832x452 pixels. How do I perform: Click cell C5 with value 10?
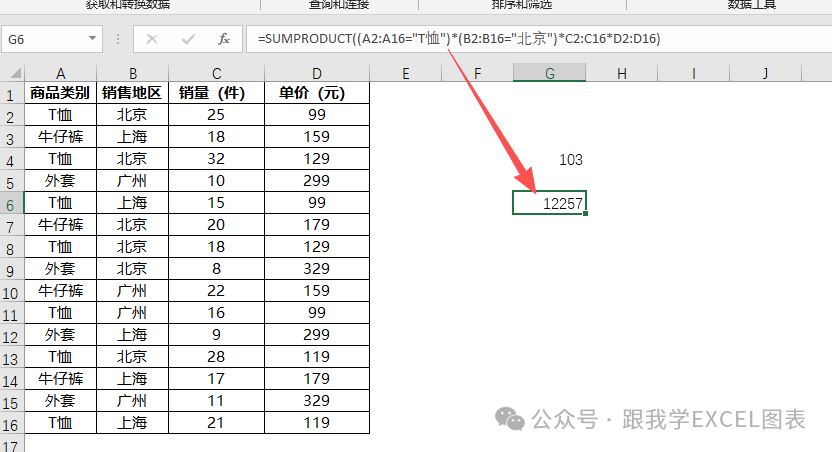click(x=216, y=180)
